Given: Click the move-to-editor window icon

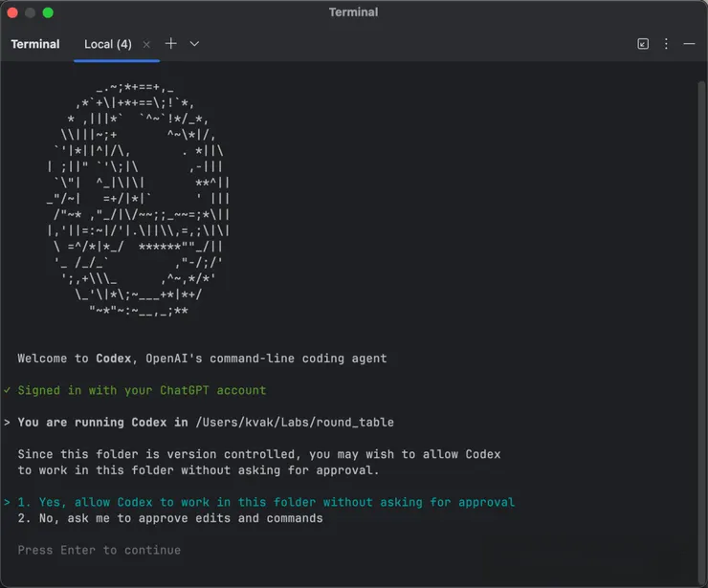Looking at the screenshot, I should (x=643, y=44).
